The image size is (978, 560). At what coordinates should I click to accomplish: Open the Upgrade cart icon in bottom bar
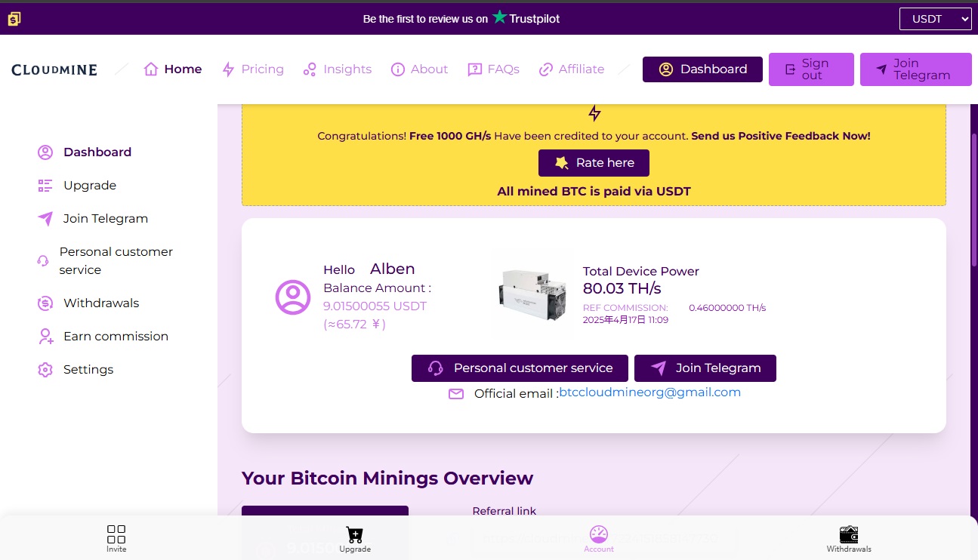(354, 535)
